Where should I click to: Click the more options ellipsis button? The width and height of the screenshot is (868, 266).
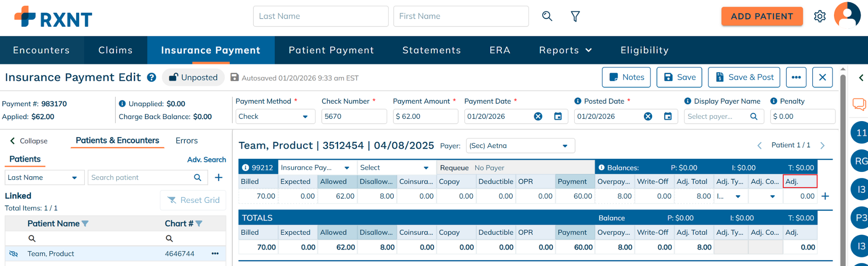pos(796,78)
